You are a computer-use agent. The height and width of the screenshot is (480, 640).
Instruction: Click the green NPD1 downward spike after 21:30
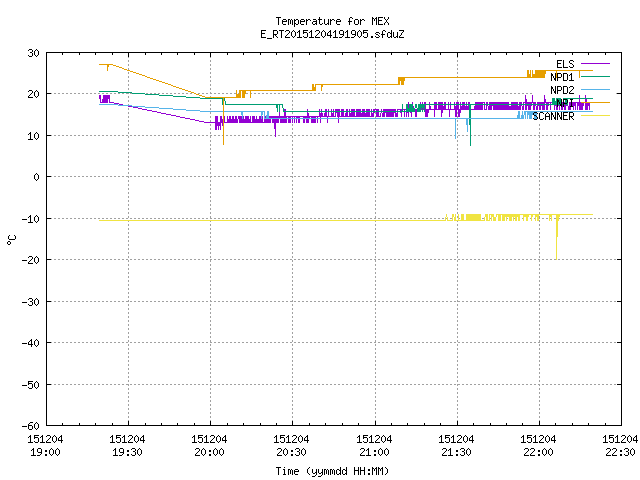[x=470, y=127]
